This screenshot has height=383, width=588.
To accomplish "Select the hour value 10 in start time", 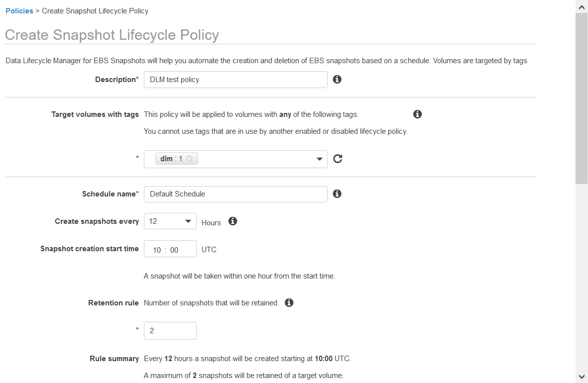I will click(x=157, y=250).
